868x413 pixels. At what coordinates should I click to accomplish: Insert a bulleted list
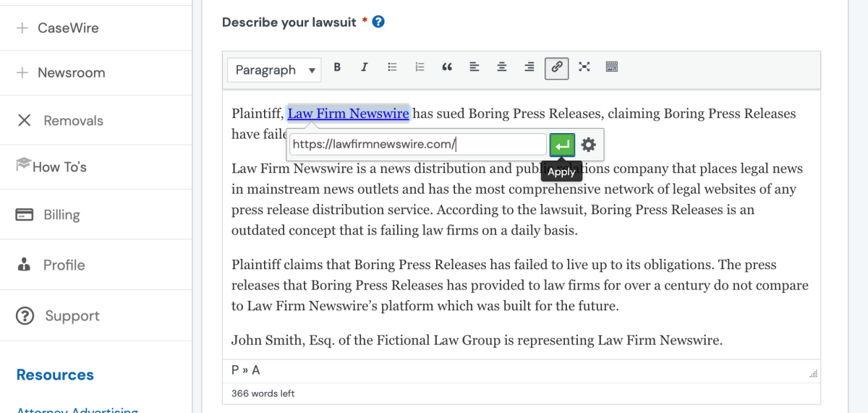[x=392, y=67]
